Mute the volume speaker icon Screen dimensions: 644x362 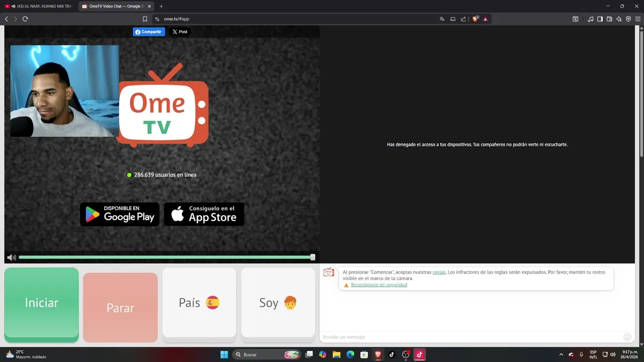11,257
